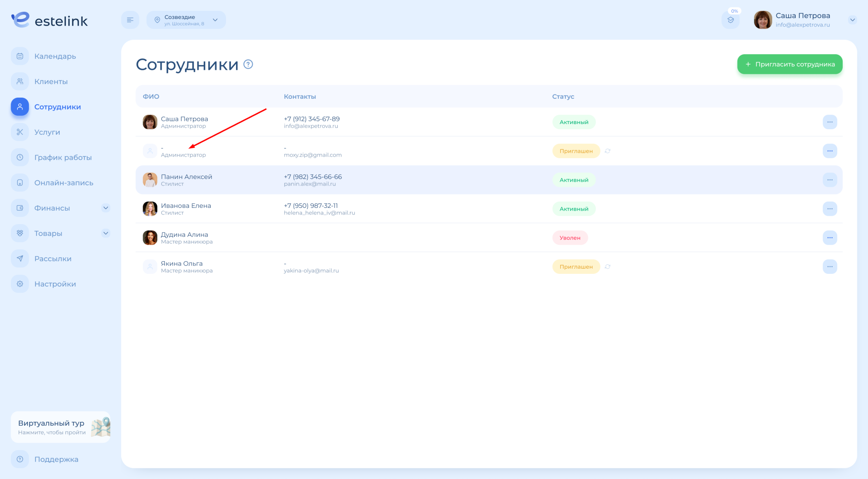Viewport: 868px width, 479px height.
Task: Open actions menu for Якина Ольга
Action: click(x=830, y=267)
